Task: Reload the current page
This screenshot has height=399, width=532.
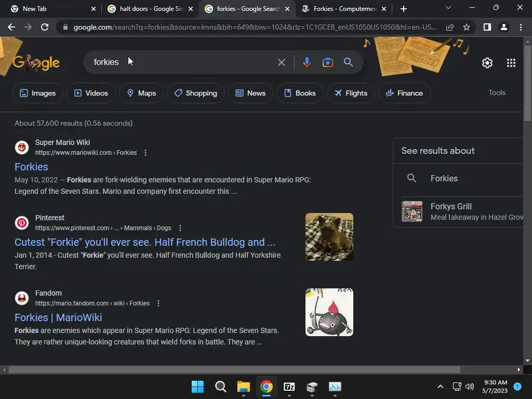Action: pyautogui.click(x=45, y=27)
